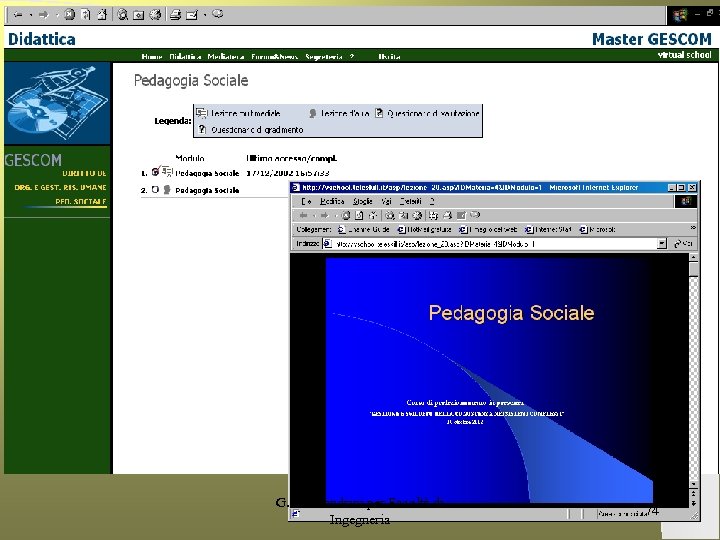
Task: Open Didattica in green navigation bar
Action: [x=185, y=56]
